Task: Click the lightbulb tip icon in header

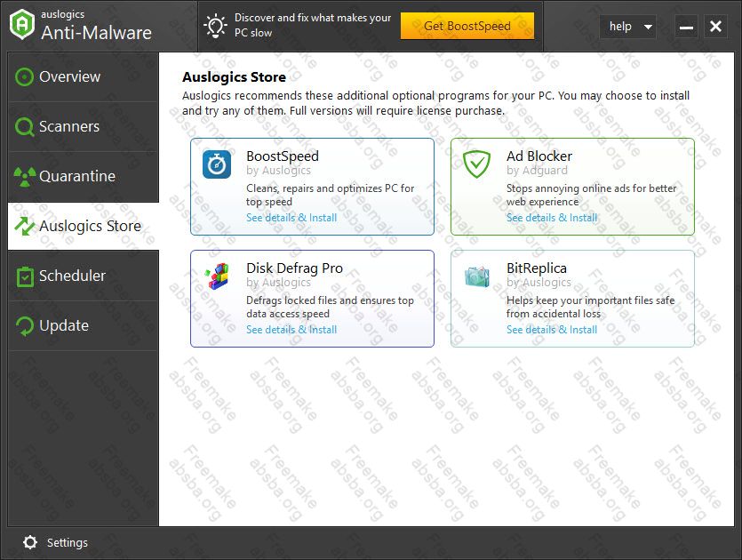Action: click(216, 26)
